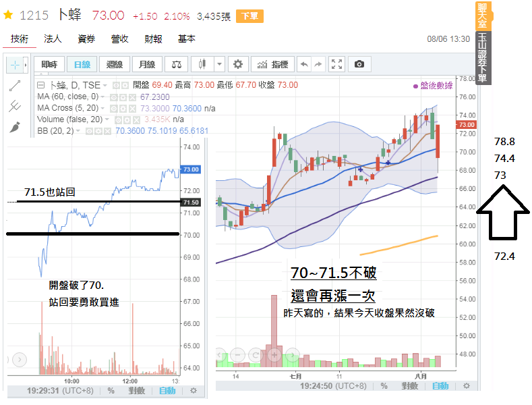The image size is (532, 405).
Task: Toggle 自動 auto scale on intraday chart
Action: pos(167,391)
